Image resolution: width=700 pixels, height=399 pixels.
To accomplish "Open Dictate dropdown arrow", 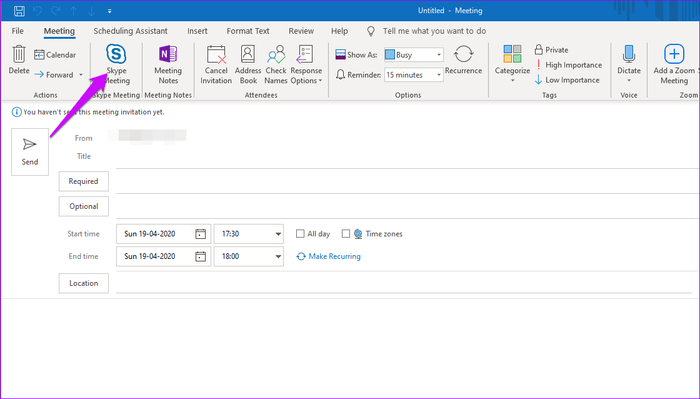I will 629,81.
